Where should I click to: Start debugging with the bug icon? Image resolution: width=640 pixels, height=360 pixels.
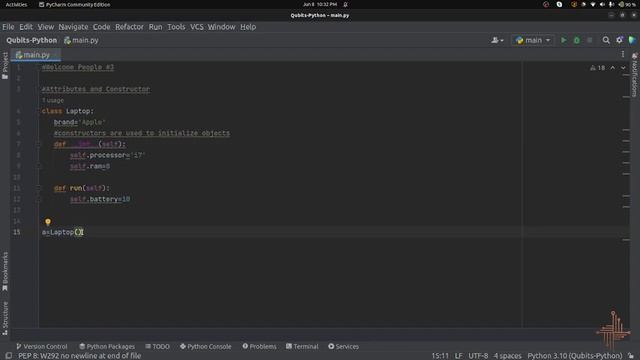tap(577, 40)
